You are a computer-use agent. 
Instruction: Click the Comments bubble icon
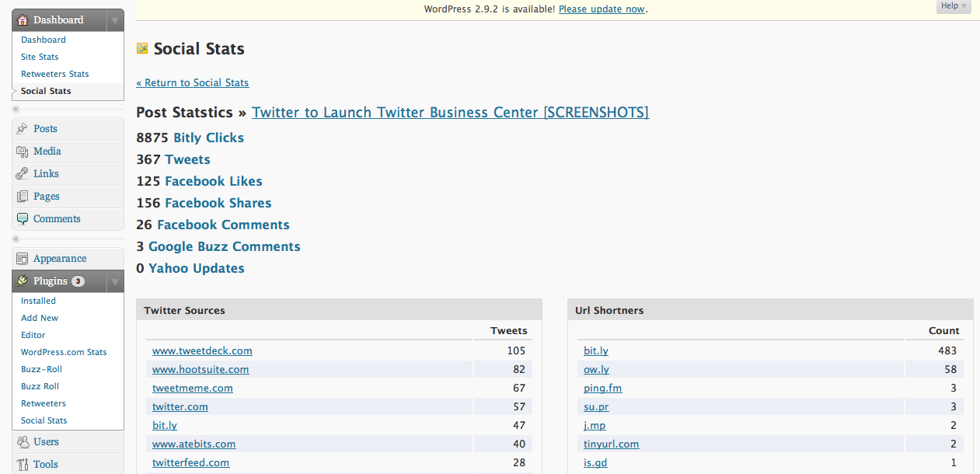point(23,219)
